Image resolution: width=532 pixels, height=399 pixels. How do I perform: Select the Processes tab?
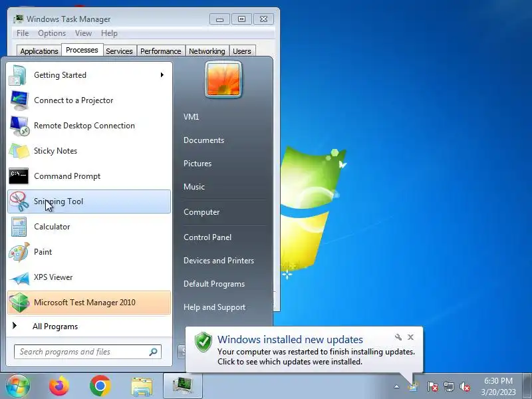(82, 51)
